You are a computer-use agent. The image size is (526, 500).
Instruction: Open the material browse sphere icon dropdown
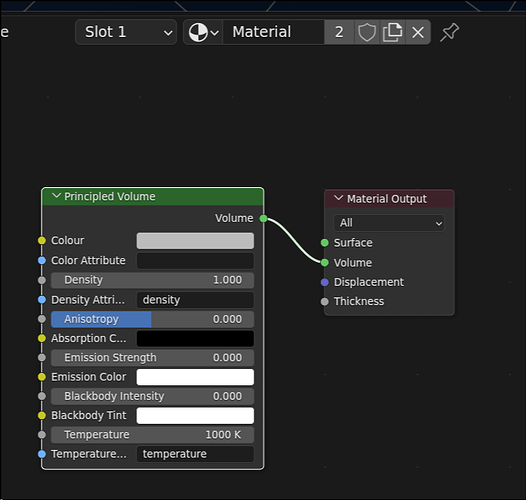point(203,32)
